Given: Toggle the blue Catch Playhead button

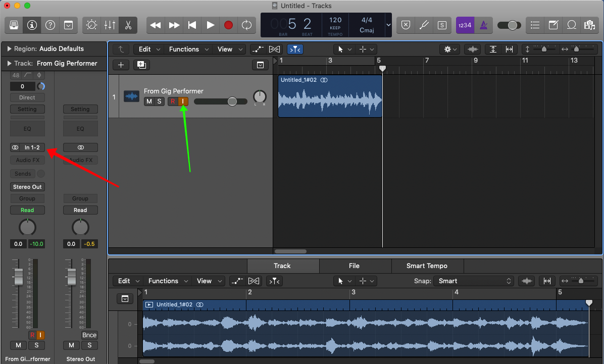Looking at the screenshot, I should point(295,49).
